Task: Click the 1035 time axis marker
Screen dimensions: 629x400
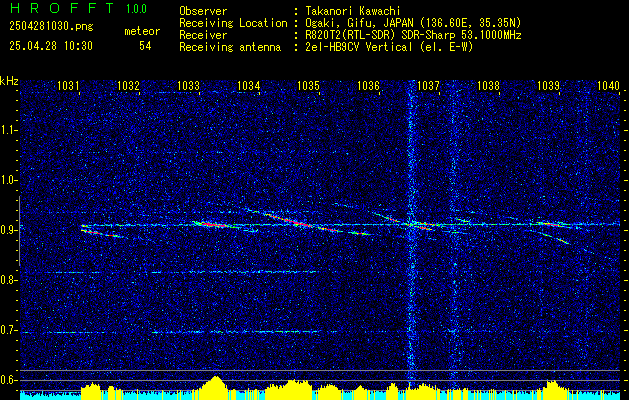Action: (x=308, y=85)
